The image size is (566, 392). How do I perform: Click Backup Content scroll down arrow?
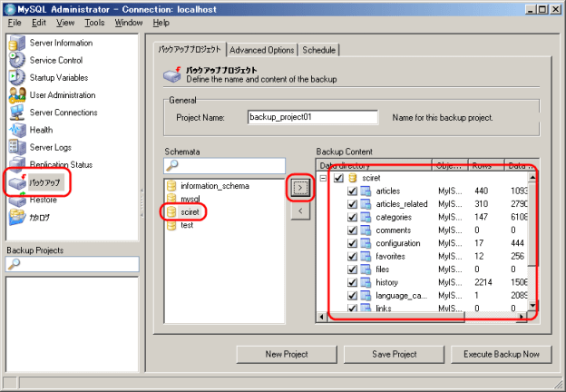coord(532,306)
